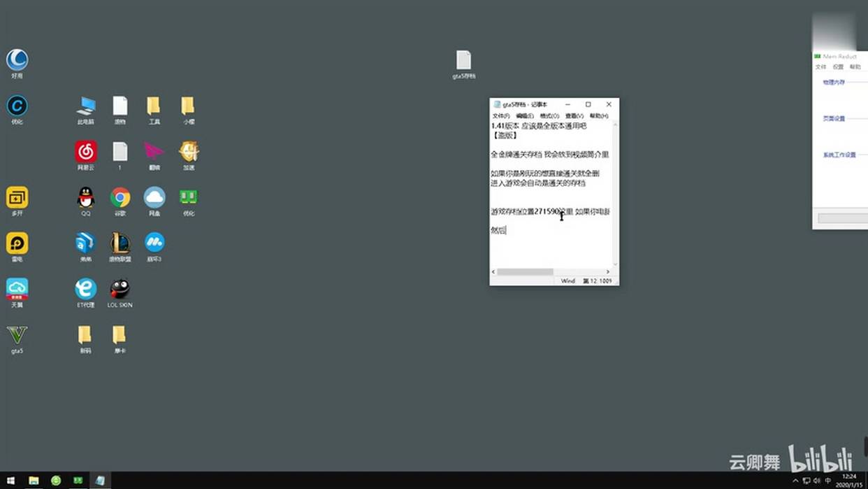This screenshot has width=868, height=489.
Task: Open File Explorer from the taskbar
Action: 34,481
